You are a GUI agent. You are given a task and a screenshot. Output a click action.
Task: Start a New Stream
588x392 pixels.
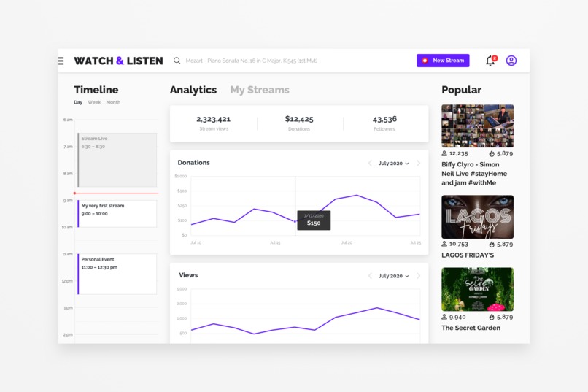(x=443, y=61)
